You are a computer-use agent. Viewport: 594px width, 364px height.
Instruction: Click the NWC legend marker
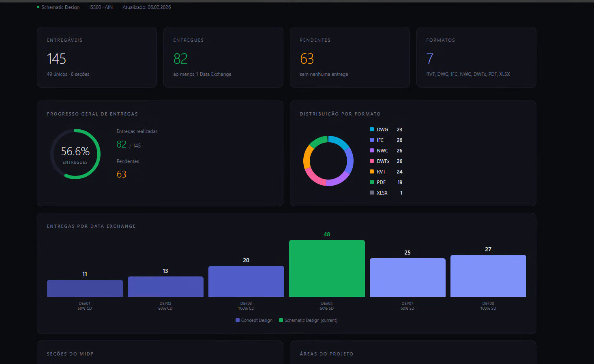(x=371, y=150)
